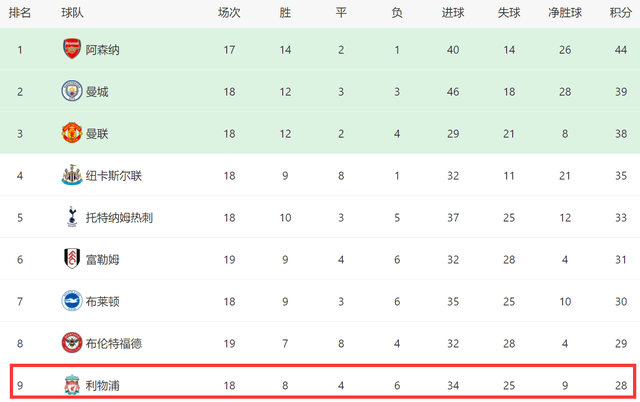
Task: Click the Manchester City crest icon
Action: pos(72,91)
